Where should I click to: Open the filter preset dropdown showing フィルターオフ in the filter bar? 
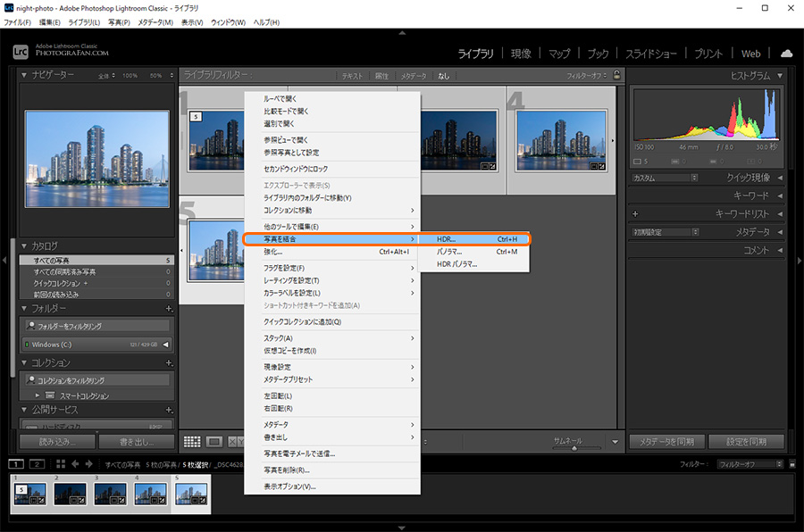tap(587, 76)
